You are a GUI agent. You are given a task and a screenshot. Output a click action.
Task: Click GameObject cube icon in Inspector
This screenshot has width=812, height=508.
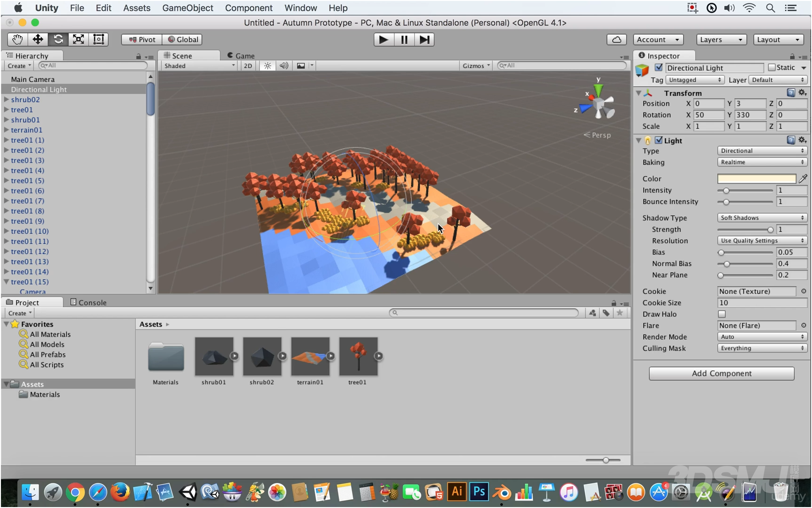[642, 71]
